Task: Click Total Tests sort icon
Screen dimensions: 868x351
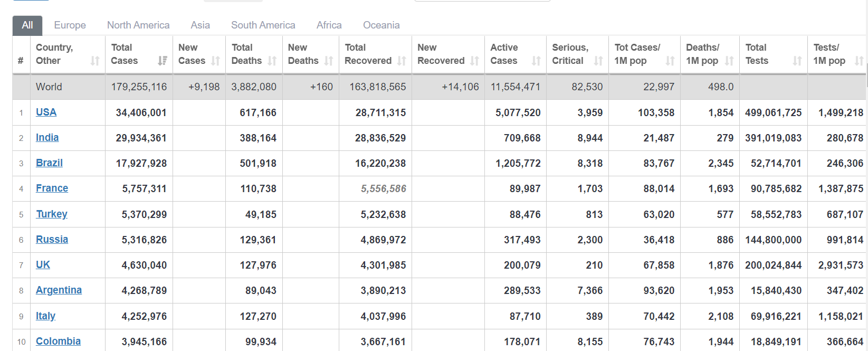Action: point(797,61)
